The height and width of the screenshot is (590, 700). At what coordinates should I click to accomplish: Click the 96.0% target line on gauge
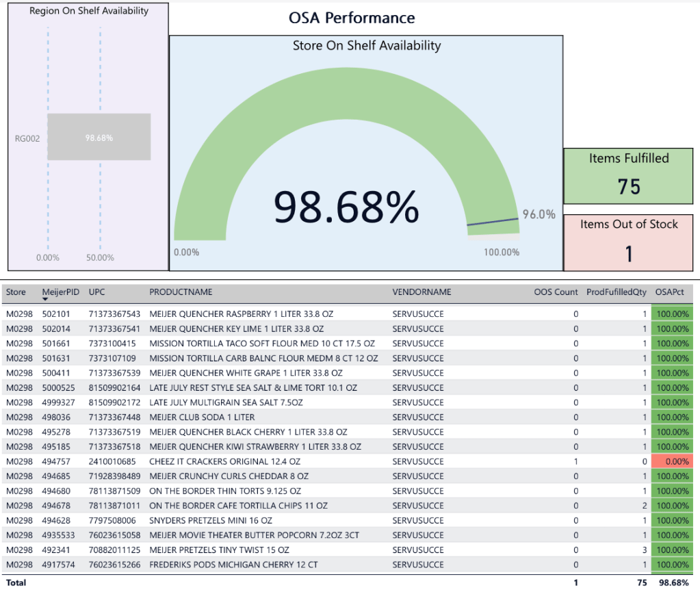(493, 222)
